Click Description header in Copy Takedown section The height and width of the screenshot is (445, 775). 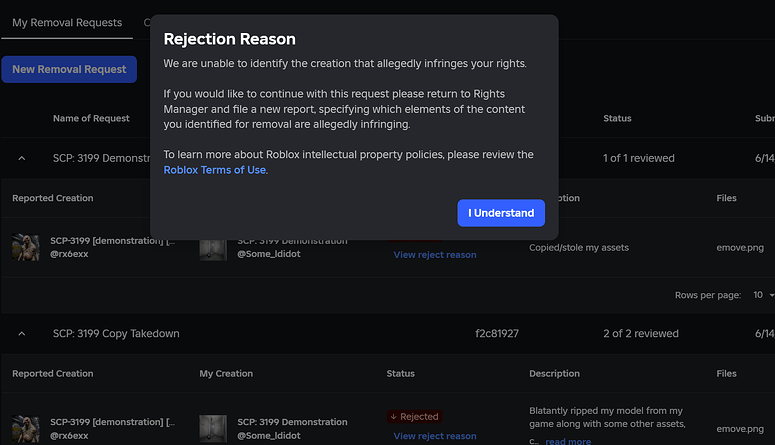(554, 374)
